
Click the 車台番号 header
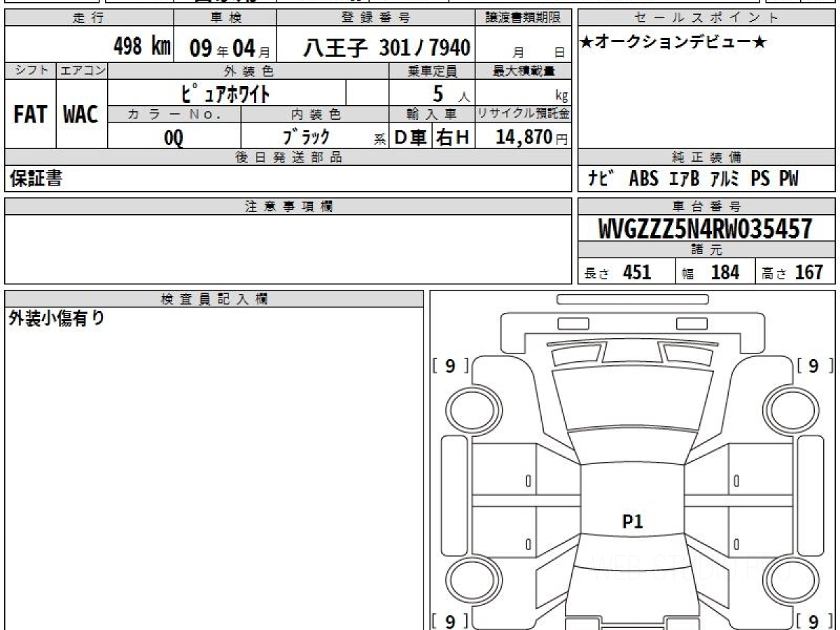click(x=707, y=206)
